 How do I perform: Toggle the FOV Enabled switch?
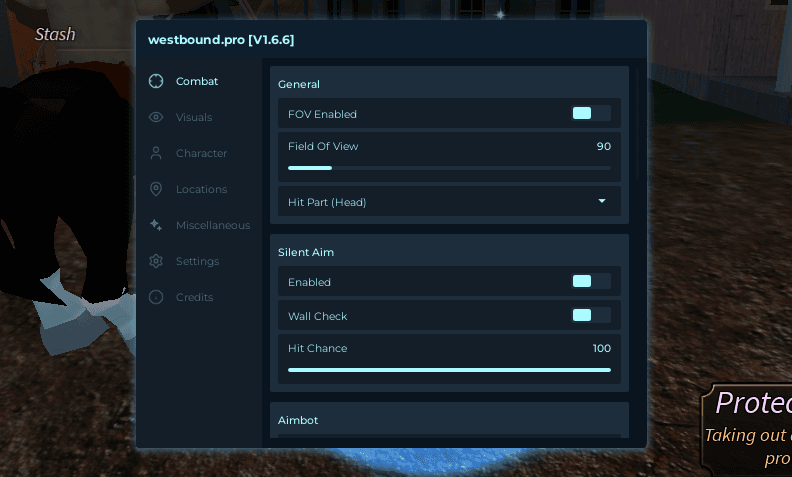tap(590, 113)
